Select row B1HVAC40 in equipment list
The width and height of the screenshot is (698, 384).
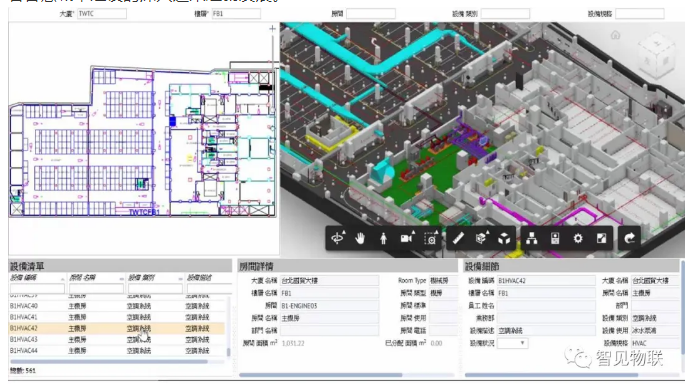coord(117,306)
